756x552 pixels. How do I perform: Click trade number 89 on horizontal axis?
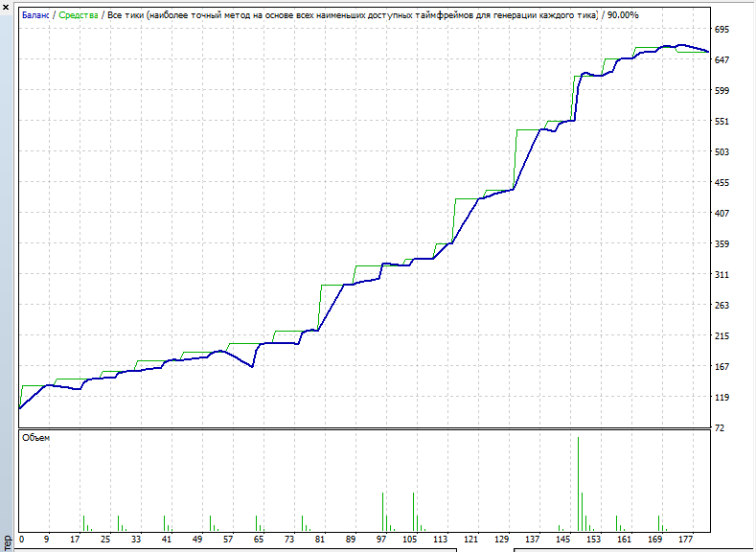point(351,540)
